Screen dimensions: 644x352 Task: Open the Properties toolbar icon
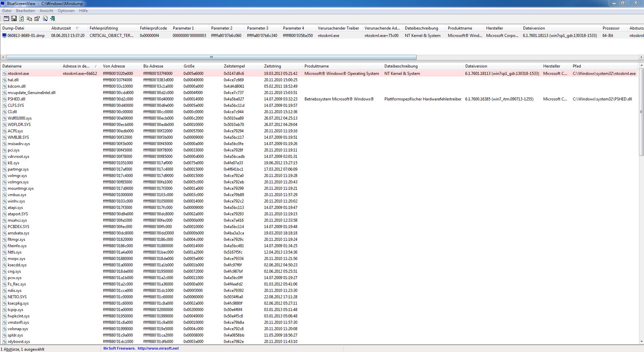click(x=37, y=19)
